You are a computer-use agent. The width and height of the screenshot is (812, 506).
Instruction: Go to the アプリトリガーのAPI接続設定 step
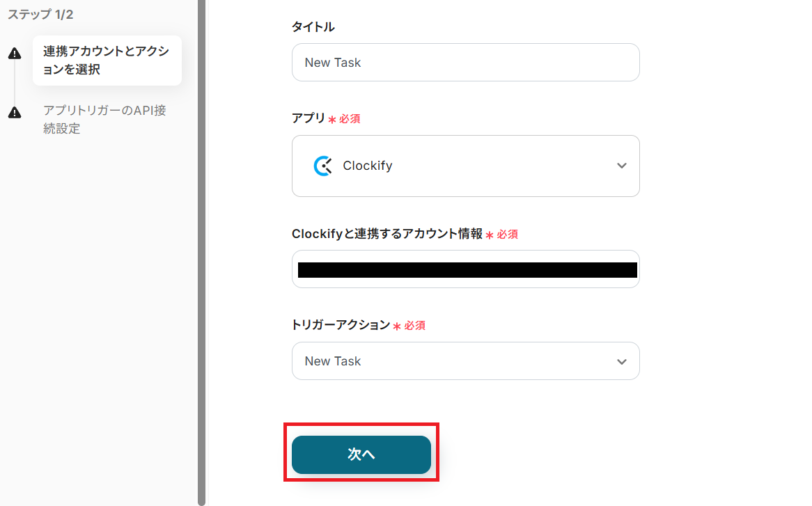104,119
